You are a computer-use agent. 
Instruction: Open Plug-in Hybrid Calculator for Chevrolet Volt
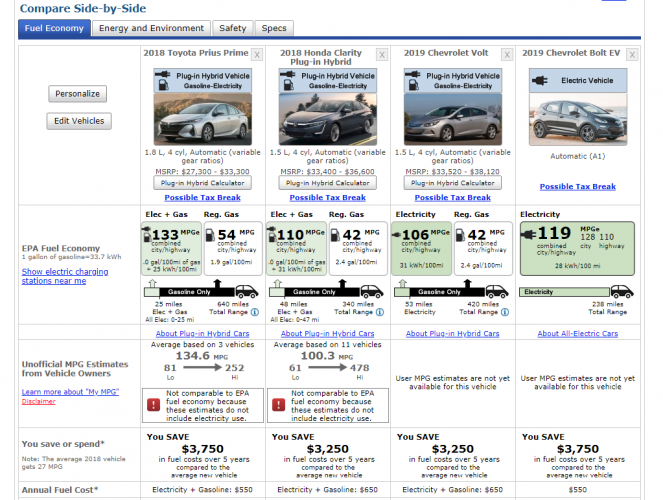point(452,183)
